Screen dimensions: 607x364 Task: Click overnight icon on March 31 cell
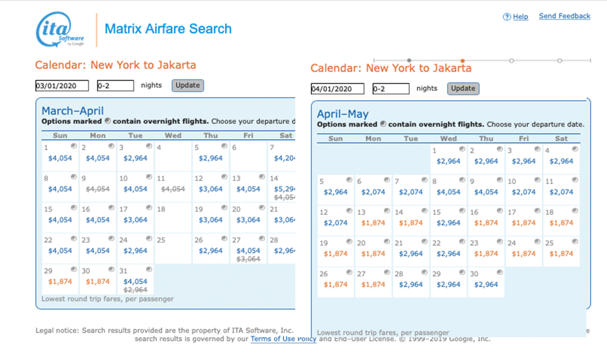click(x=149, y=269)
